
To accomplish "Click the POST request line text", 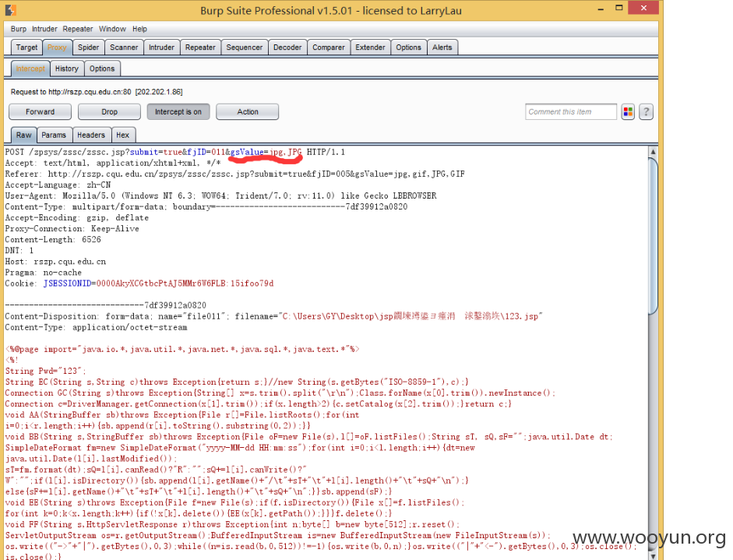I will pos(174,152).
